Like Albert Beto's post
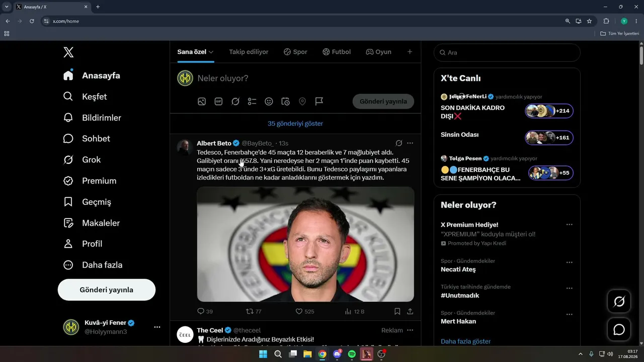The height and width of the screenshot is (362, 644). [305, 312]
